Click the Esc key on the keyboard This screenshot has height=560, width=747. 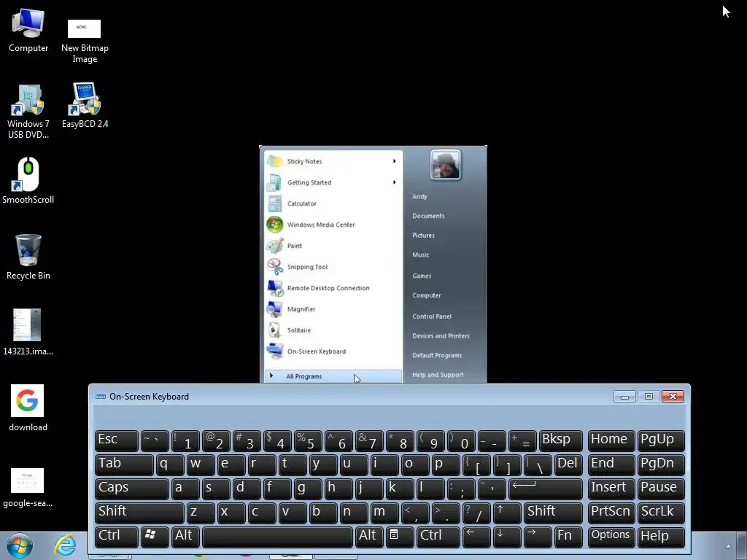pyautogui.click(x=117, y=440)
